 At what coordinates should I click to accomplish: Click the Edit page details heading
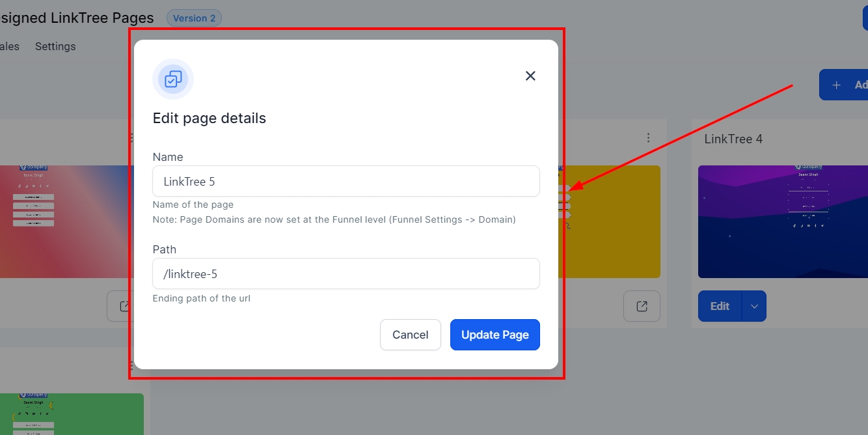click(210, 119)
